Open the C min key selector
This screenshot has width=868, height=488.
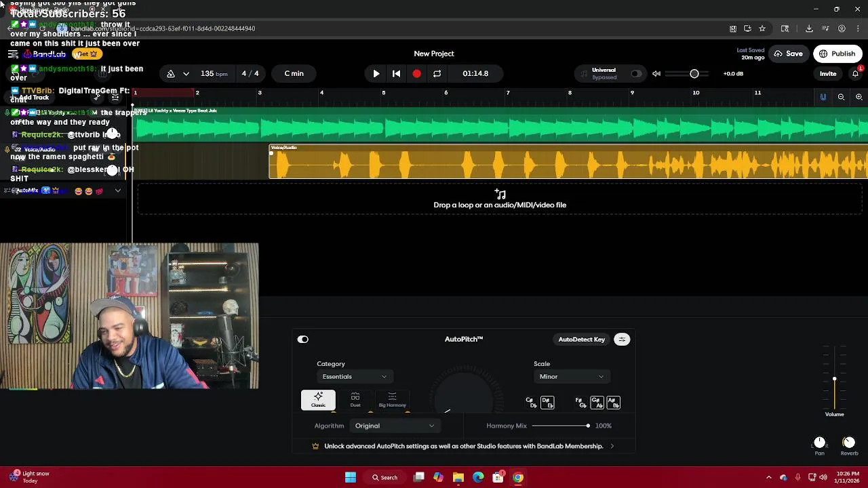coord(294,73)
